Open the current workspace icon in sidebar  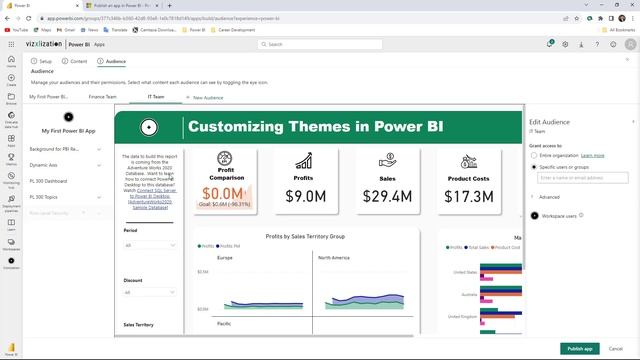tap(11, 263)
